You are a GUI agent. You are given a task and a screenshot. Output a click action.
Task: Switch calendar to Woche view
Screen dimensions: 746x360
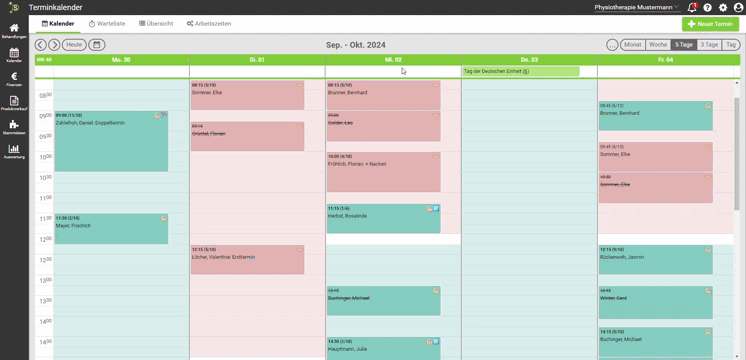point(658,45)
